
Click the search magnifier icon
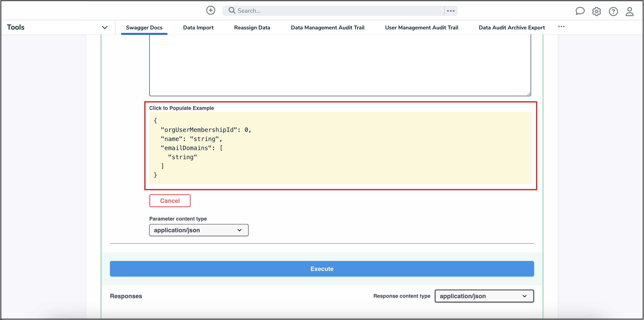click(232, 10)
